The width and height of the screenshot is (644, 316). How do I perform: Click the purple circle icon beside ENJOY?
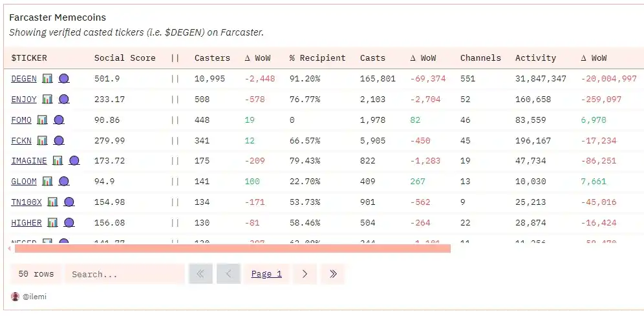pyautogui.click(x=64, y=99)
